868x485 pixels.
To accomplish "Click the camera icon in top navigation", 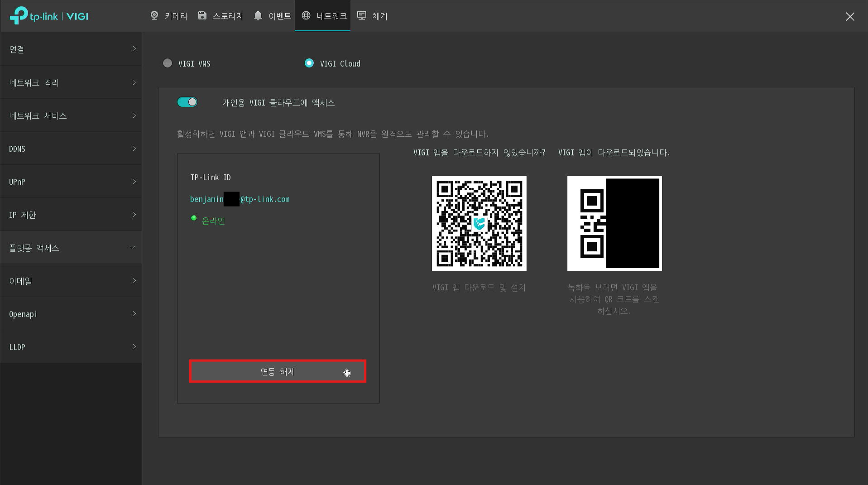I will 154,16.
